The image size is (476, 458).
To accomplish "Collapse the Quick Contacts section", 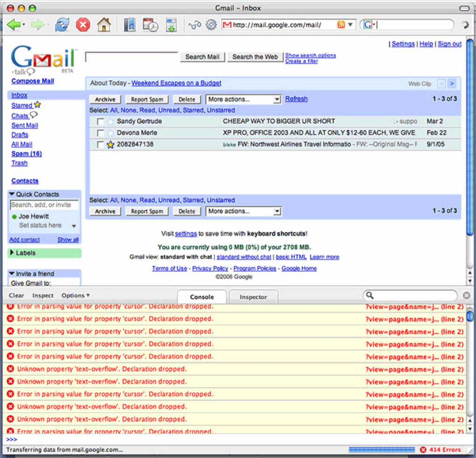I will [12, 194].
